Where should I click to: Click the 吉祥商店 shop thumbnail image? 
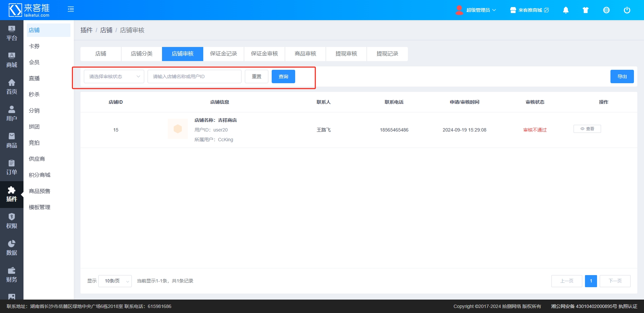coord(178,129)
